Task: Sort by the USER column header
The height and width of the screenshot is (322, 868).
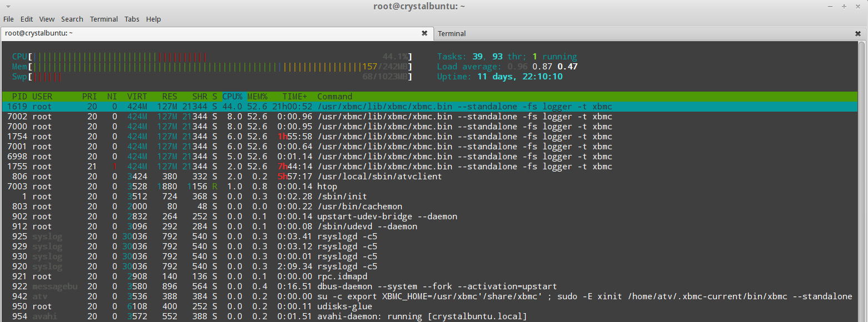Action: (42, 97)
